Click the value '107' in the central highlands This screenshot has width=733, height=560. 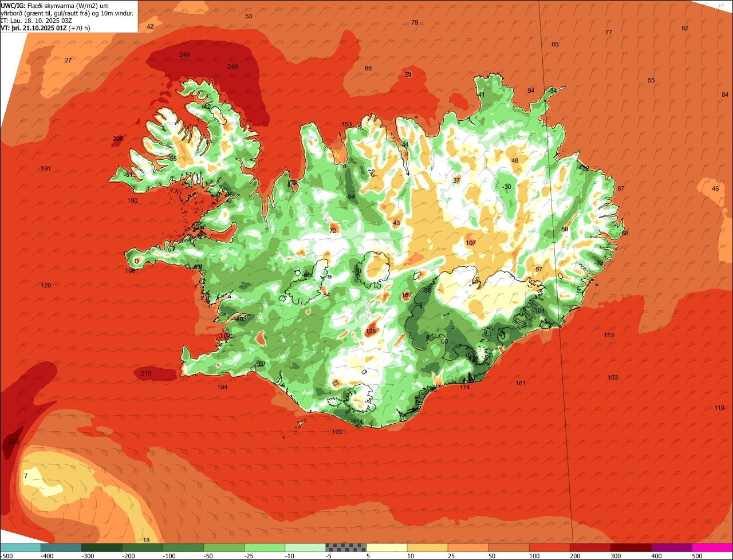(471, 243)
